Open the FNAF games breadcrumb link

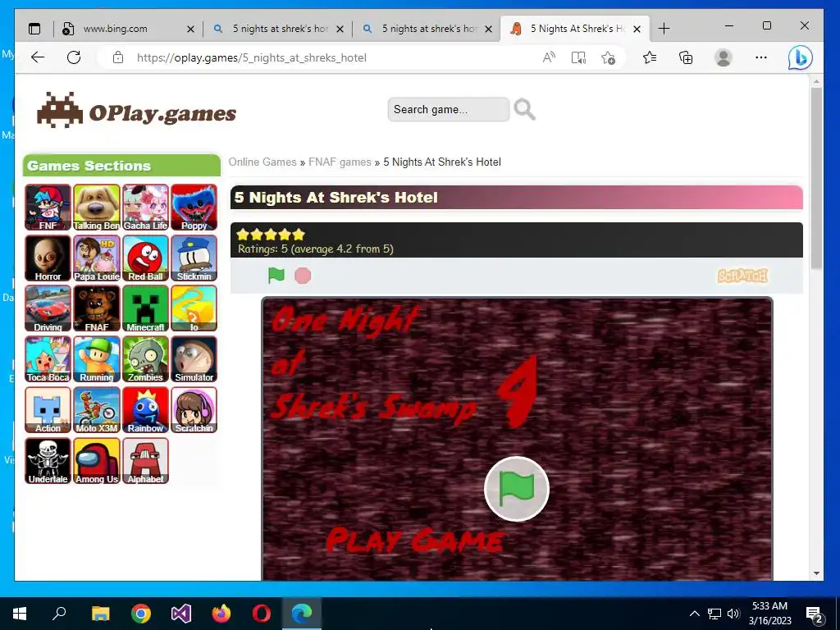(x=340, y=162)
